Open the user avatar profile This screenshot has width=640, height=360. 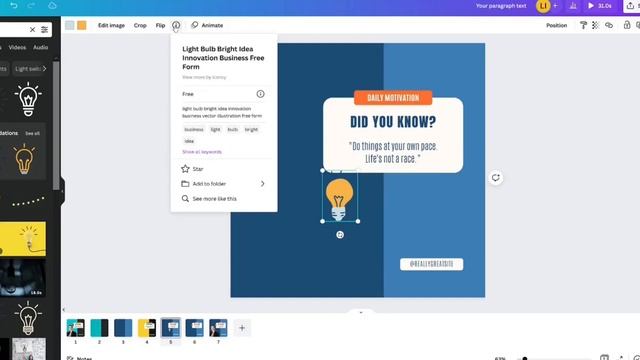543,6
